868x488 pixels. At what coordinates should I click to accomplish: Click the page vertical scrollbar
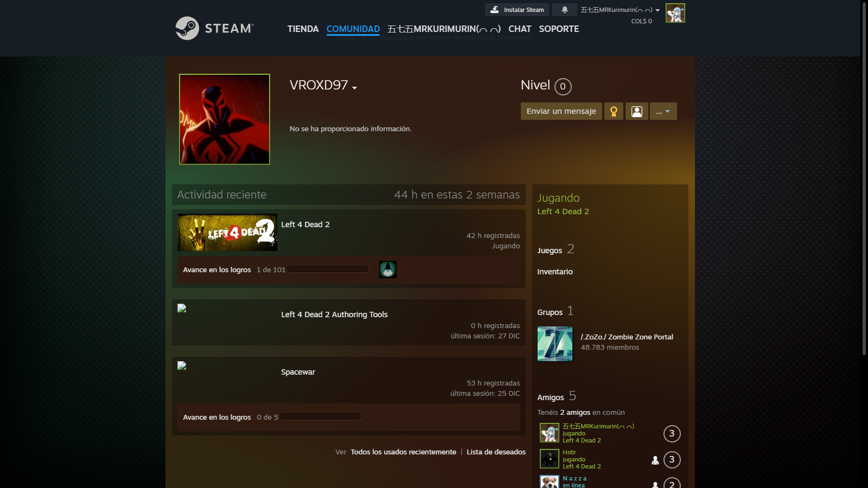[x=864, y=179]
